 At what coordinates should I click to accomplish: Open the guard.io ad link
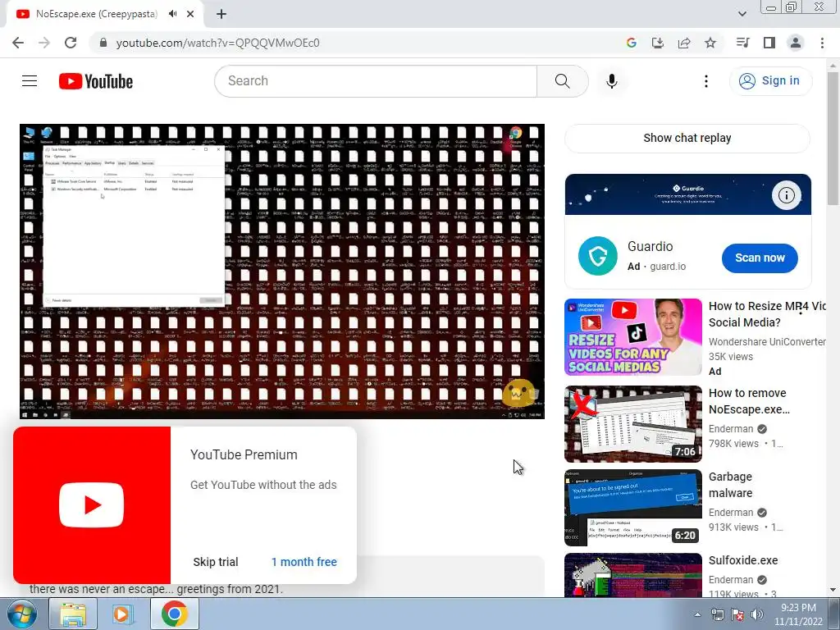[x=668, y=267]
